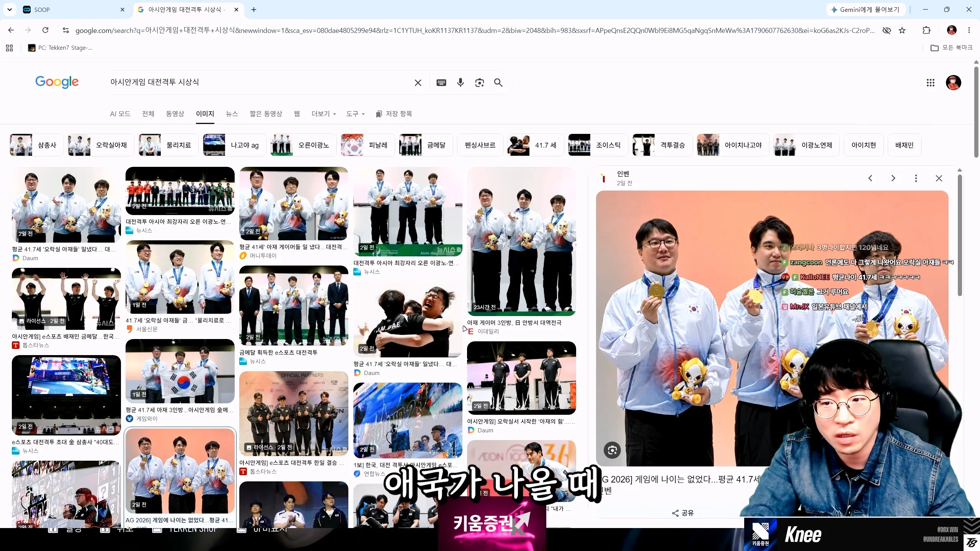
Task: Open Chrome's three-dot menu
Action: tap(969, 30)
